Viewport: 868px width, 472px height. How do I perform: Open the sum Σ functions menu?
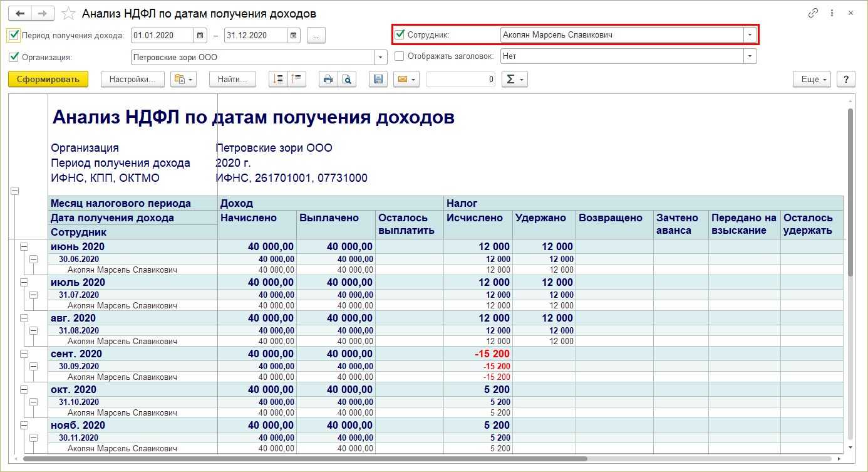[x=514, y=79]
